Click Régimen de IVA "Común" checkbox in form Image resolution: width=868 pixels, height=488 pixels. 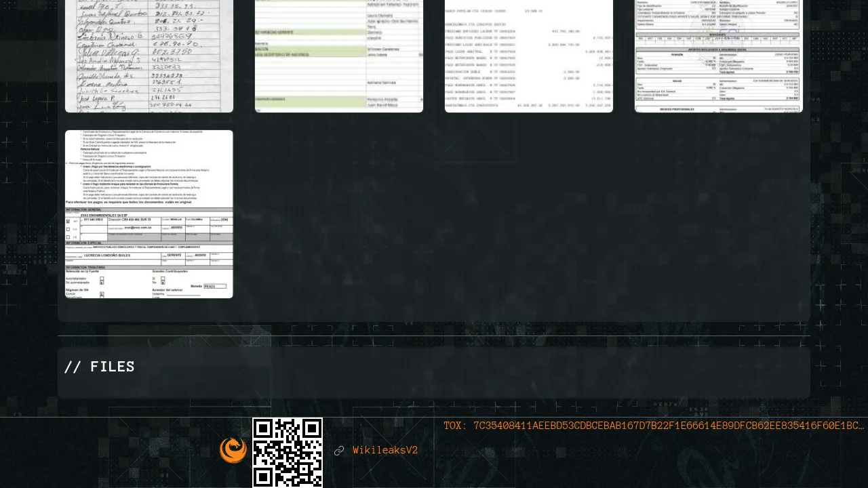coord(102,293)
